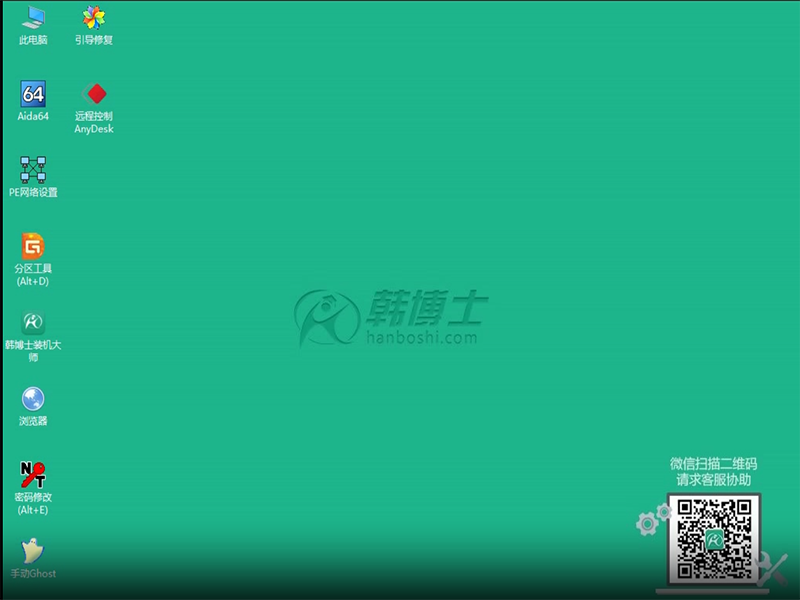Click the hanboshi.com text on wallpaper

point(420,338)
